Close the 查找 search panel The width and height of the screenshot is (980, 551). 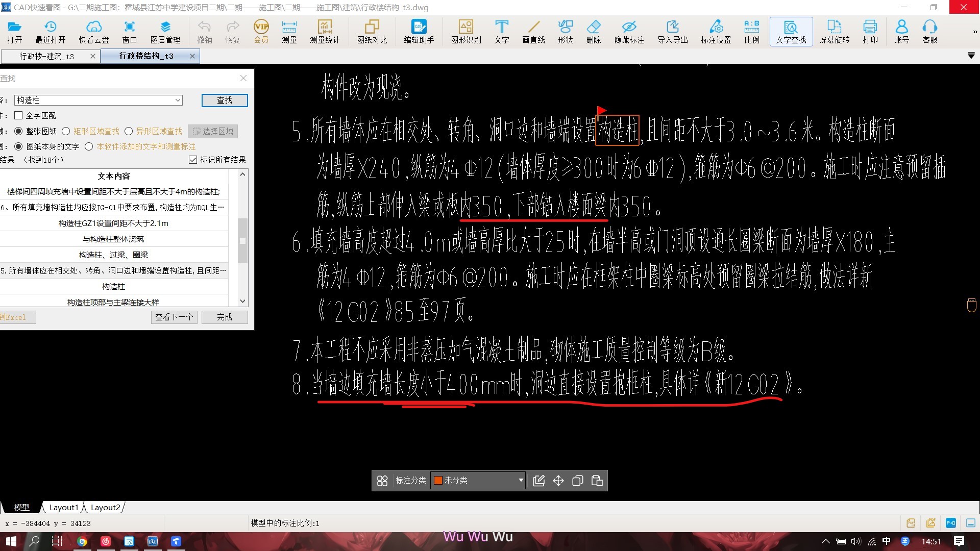click(243, 78)
